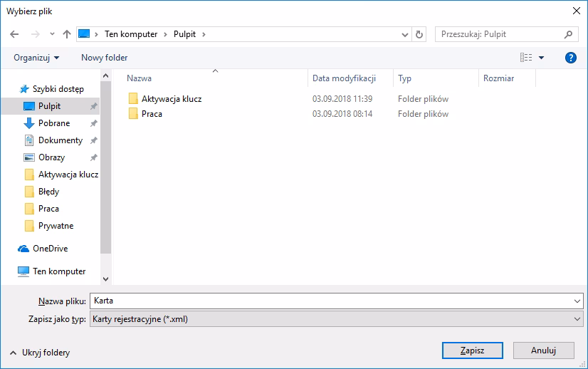Click the Anuluj button
The height and width of the screenshot is (369, 588).
542,350
